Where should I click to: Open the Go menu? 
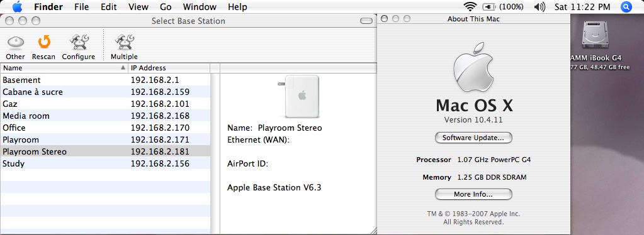tap(166, 6)
